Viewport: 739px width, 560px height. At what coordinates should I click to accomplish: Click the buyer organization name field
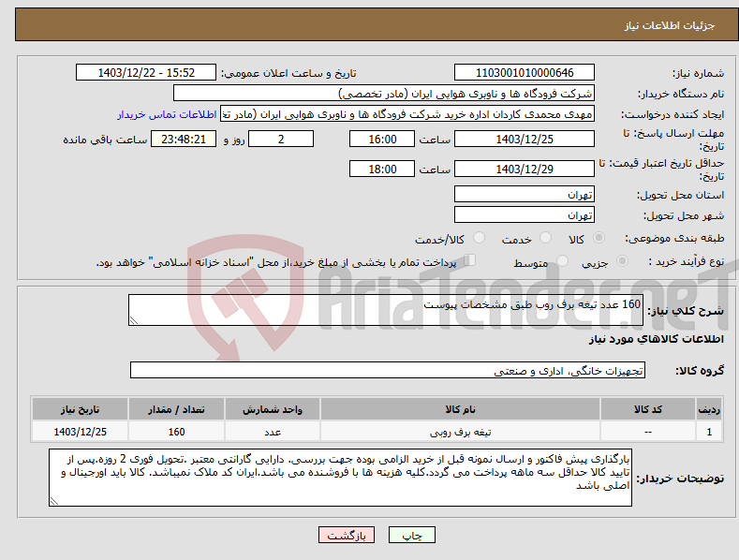[384, 94]
